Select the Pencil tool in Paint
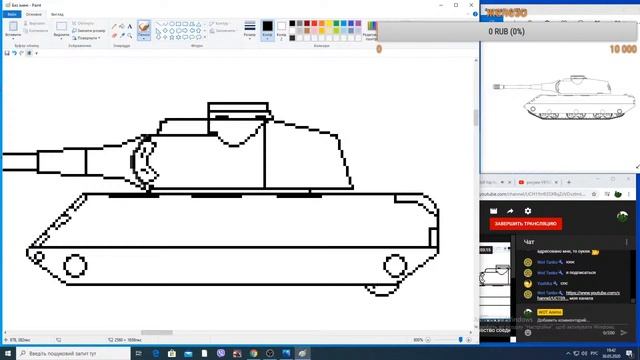The height and width of the screenshot is (360, 640). pos(114,27)
